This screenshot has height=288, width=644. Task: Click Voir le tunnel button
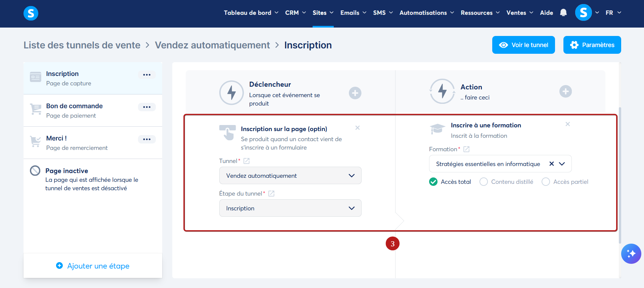tap(523, 45)
